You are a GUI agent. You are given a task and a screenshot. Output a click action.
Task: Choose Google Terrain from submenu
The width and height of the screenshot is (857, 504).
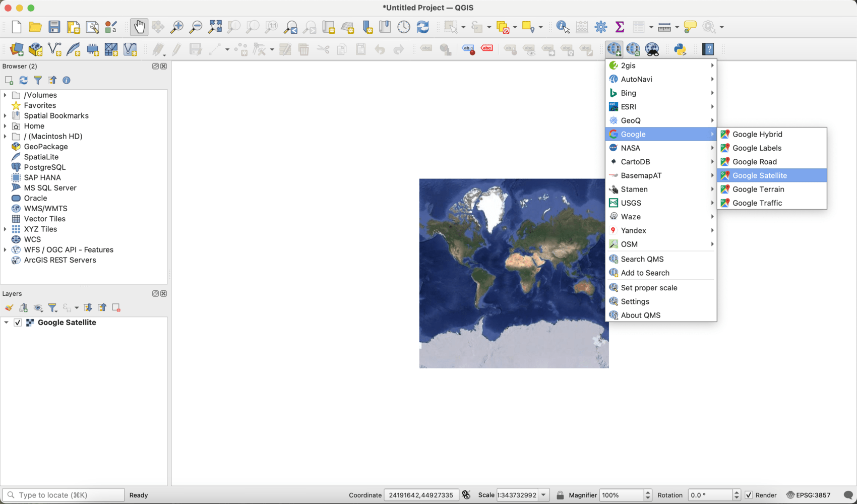click(x=772, y=190)
